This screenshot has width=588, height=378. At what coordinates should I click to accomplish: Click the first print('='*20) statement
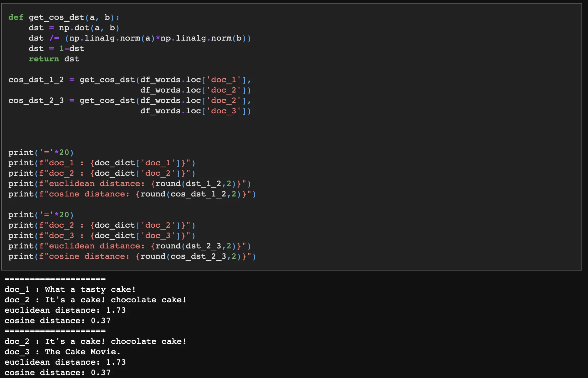[41, 153]
